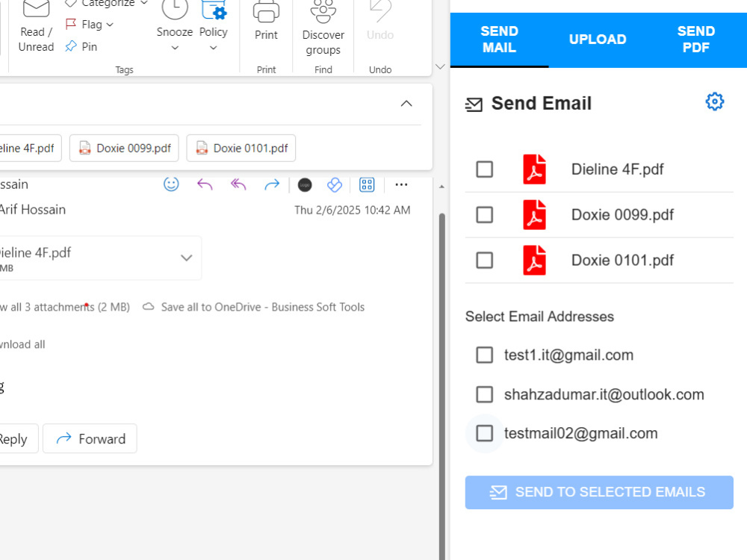This screenshot has width=747, height=560.
Task: Click the OneDrive cloud icon beside Save all
Action: point(149,307)
